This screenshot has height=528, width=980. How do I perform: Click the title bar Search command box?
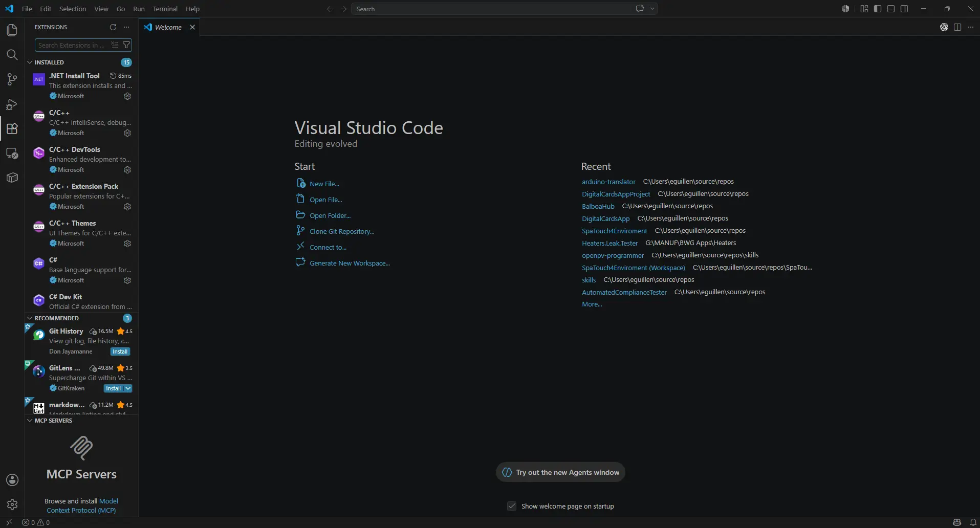pos(504,9)
